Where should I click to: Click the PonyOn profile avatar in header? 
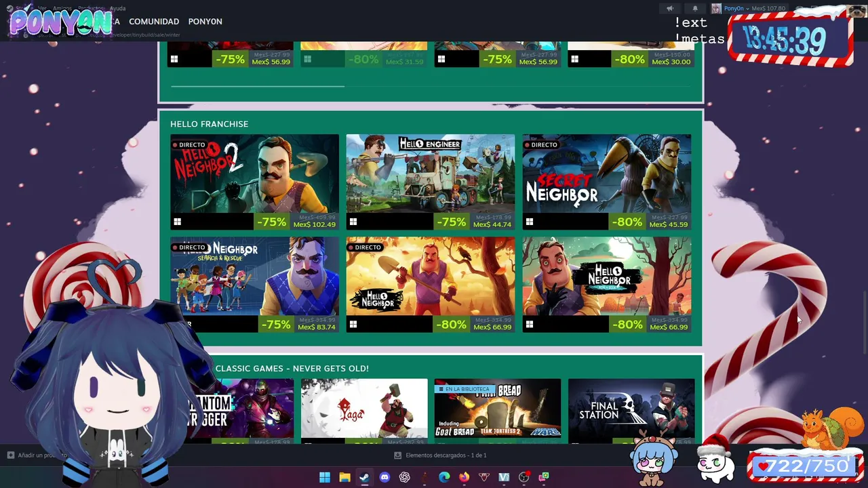[x=716, y=9]
